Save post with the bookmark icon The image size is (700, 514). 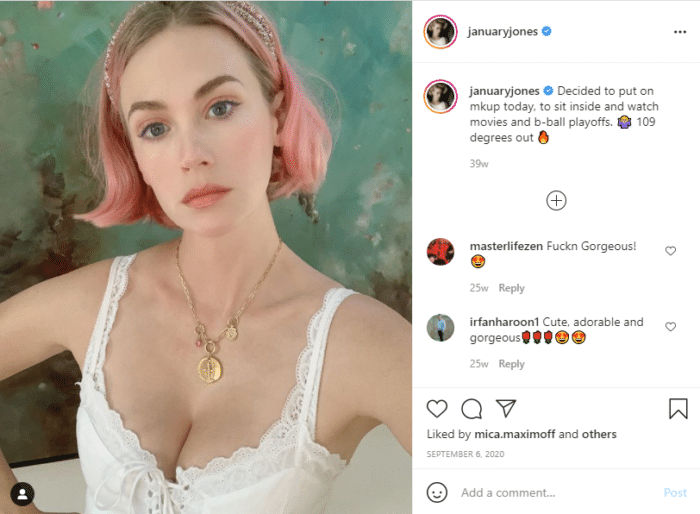coord(678,408)
